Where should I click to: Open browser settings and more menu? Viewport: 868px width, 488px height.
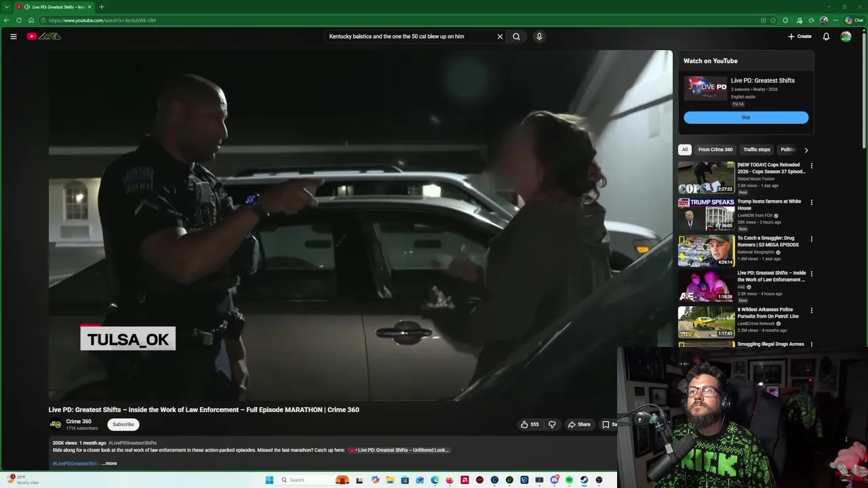pos(835,20)
